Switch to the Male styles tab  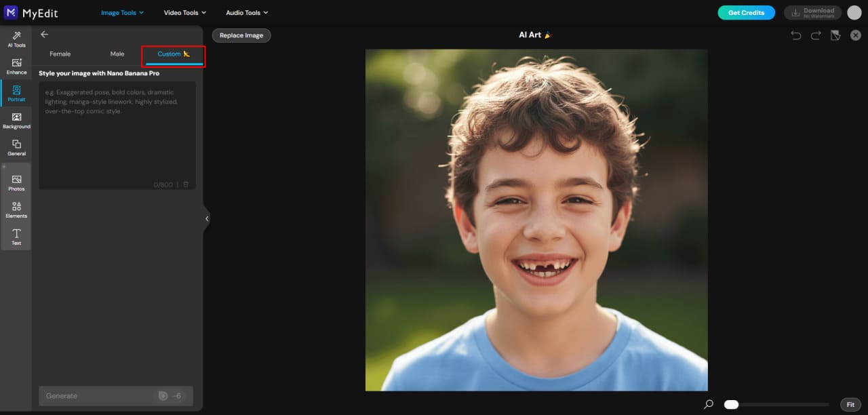117,54
